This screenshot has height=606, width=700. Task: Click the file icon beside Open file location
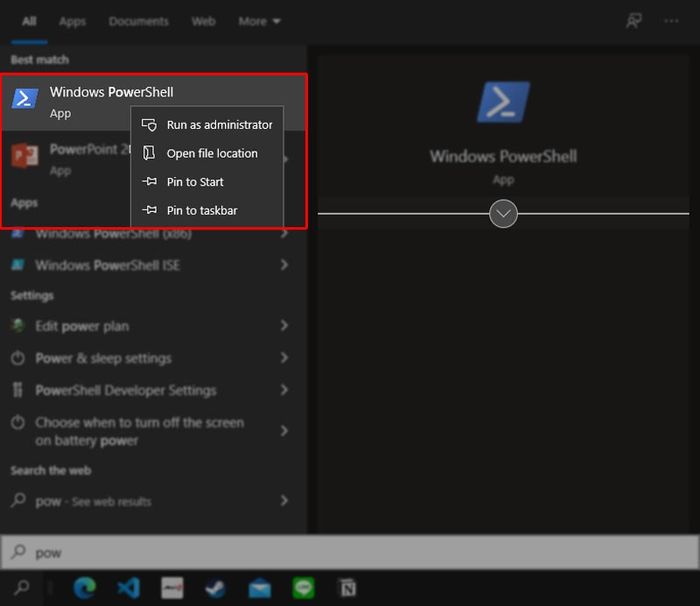tap(149, 153)
